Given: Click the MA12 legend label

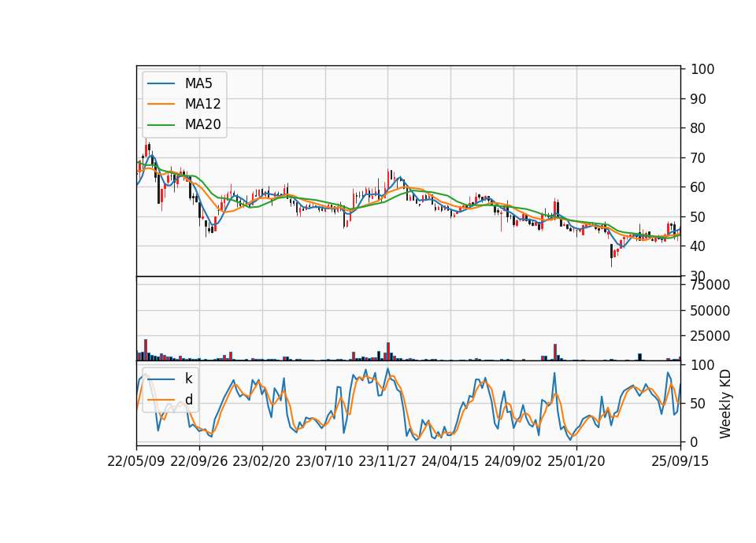Looking at the screenshot, I should coord(202,104).
